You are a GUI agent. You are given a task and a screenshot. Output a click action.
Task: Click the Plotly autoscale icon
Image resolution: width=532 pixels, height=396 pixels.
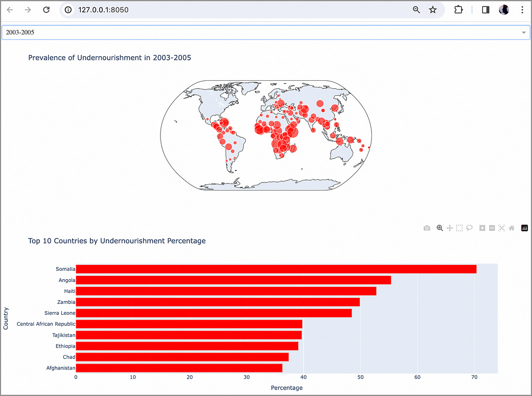(x=502, y=228)
